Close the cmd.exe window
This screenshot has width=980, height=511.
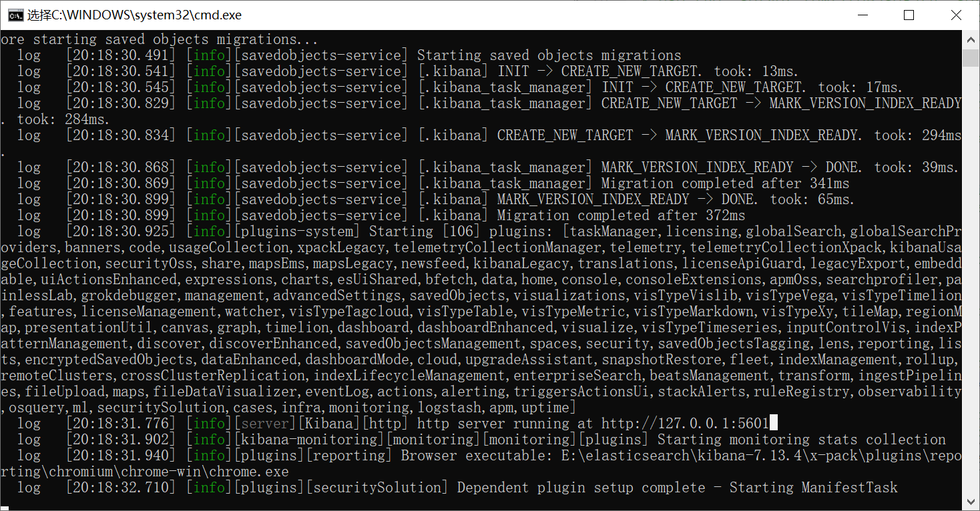coord(955,15)
